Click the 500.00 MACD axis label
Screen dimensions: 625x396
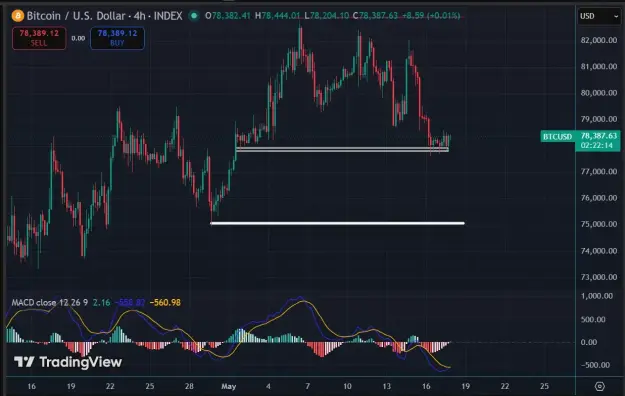point(593,319)
